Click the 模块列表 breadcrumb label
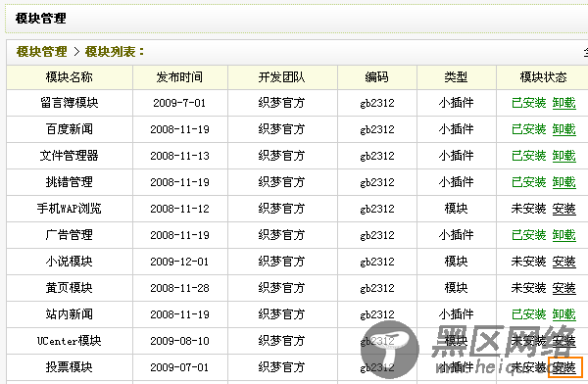588x384 pixels. (x=111, y=52)
